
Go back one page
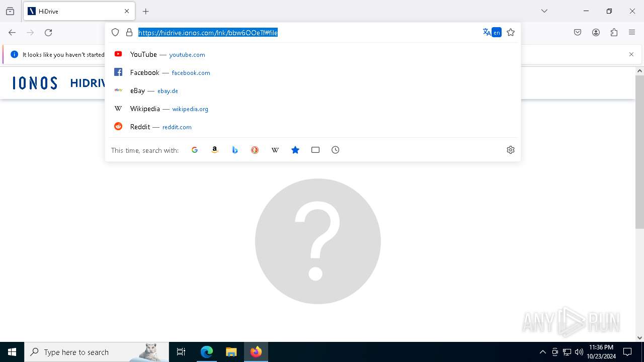[12, 33]
